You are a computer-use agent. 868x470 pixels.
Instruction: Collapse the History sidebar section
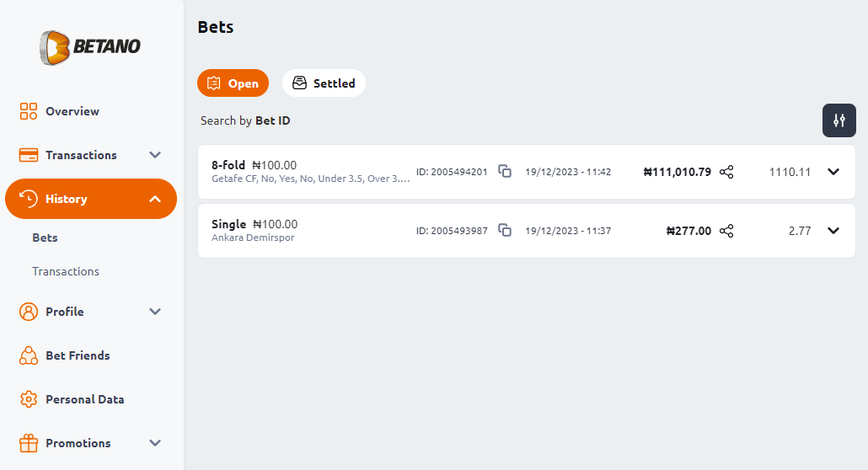click(x=155, y=199)
